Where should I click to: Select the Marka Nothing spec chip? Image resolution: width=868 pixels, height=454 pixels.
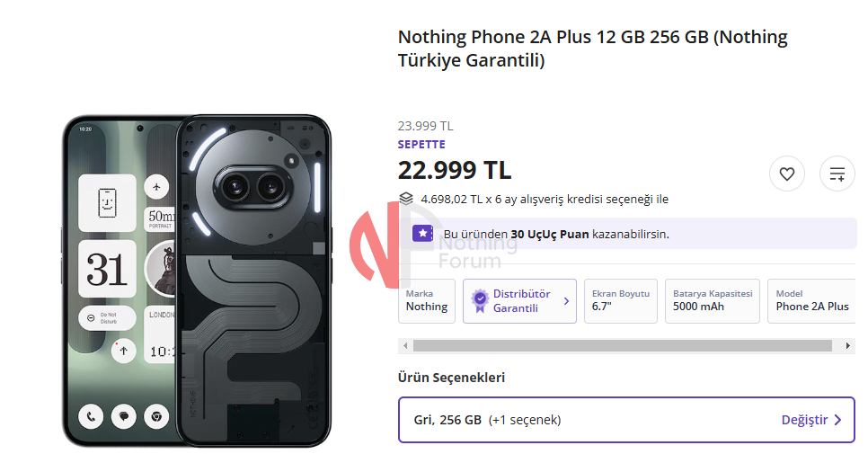pyautogui.click(x=427, y=300)
